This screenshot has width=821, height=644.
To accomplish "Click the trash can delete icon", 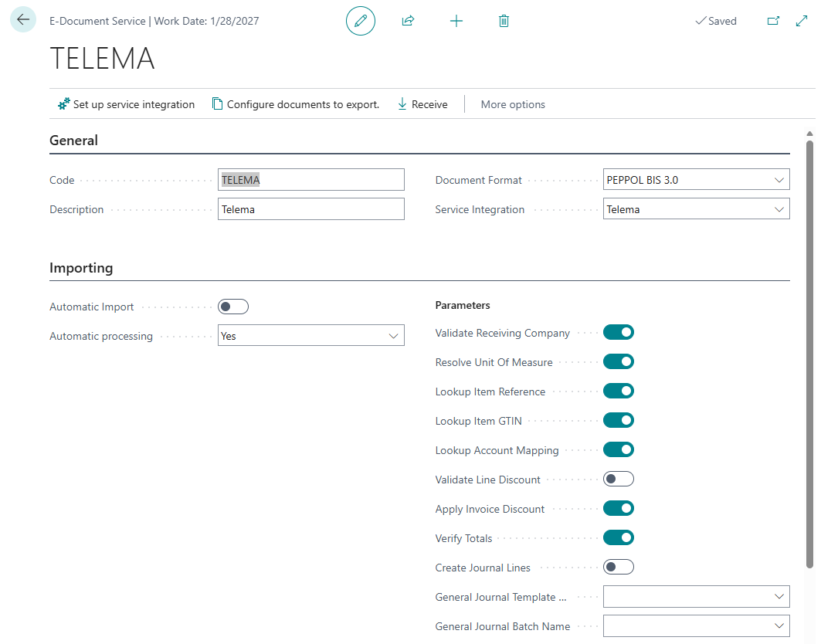I will [x=504, y=21].
